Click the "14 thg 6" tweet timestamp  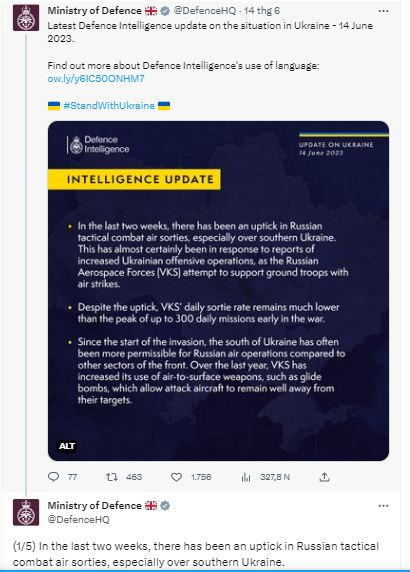click(x=262, y=11)
